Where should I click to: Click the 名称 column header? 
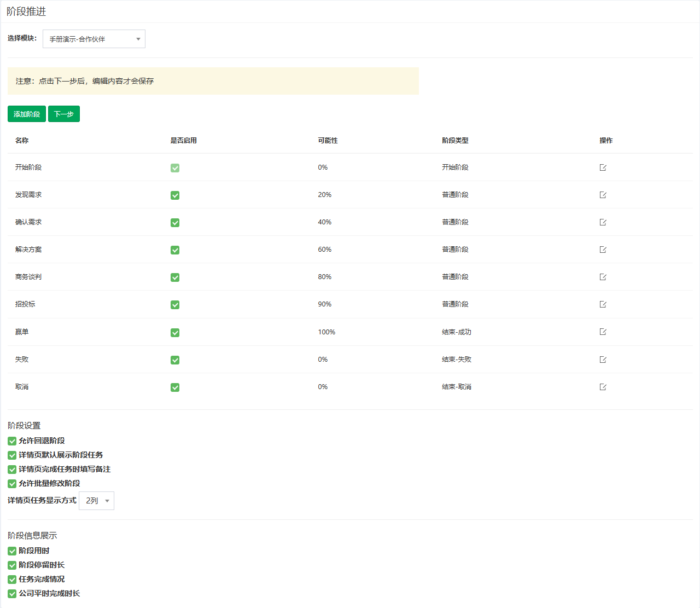(x=22, y=141)
